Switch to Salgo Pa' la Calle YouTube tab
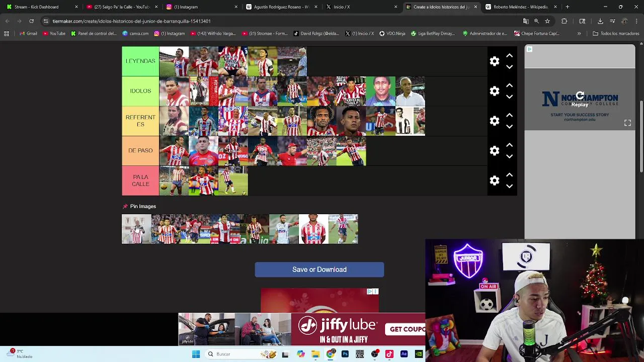The height and width of the screenshot is (362, 644). click(123, 7)
